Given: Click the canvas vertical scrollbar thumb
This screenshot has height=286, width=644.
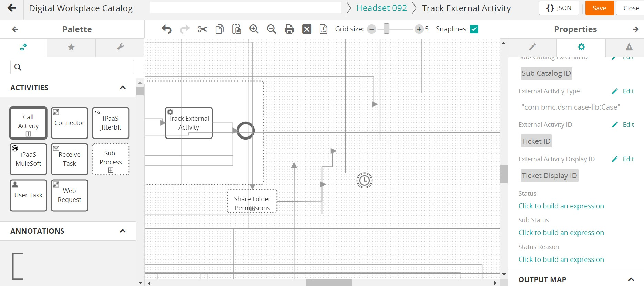Looking at the screenshot, I should (x=504, y=174).
